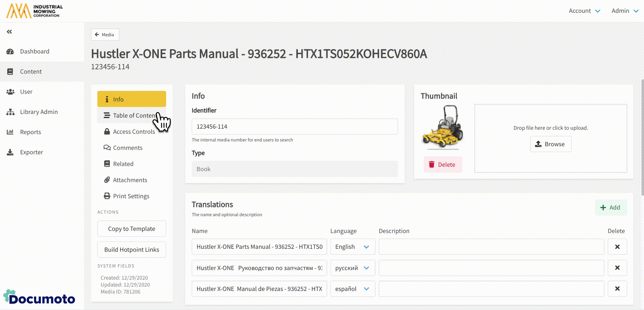Switch to the Attachments section

pyautogui.click(x=130, y=180)
